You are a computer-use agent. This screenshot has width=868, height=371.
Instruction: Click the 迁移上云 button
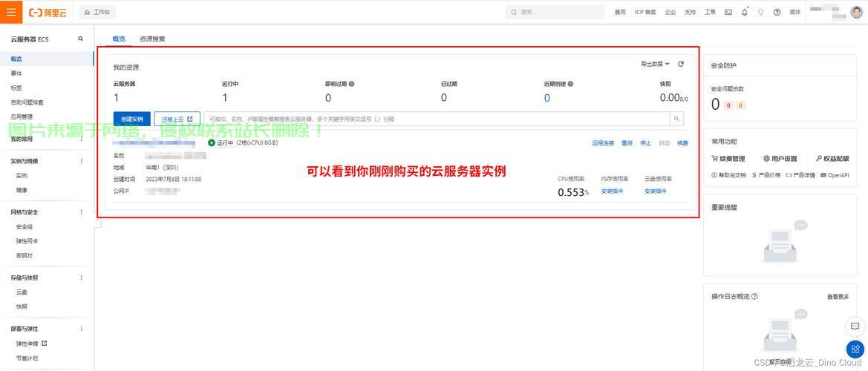[177, 119]
